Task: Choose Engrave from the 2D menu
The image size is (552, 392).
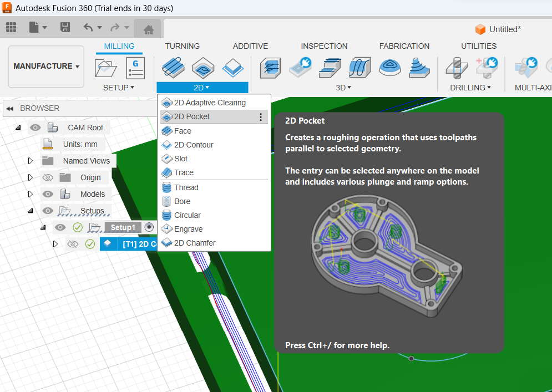Action: coord(214,229)
